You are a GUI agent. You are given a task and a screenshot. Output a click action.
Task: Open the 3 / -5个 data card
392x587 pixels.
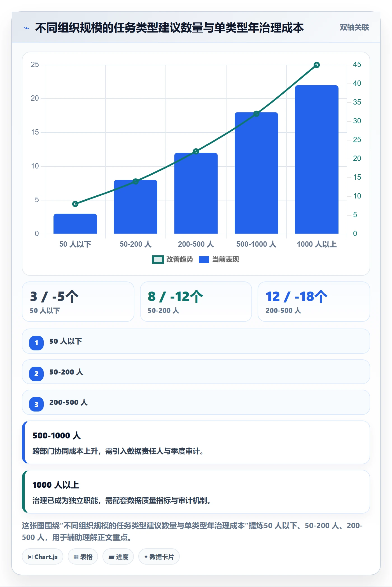[x=78, y=302]
